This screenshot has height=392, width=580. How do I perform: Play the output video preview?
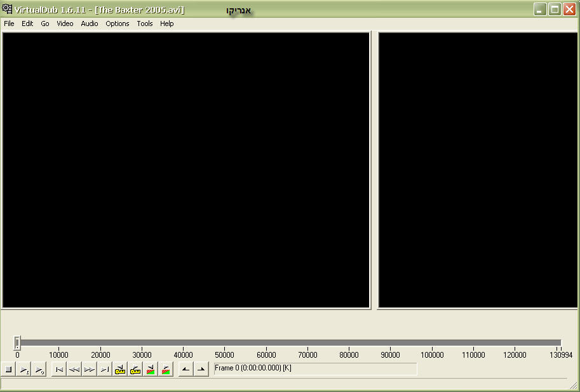pos(39,369)
